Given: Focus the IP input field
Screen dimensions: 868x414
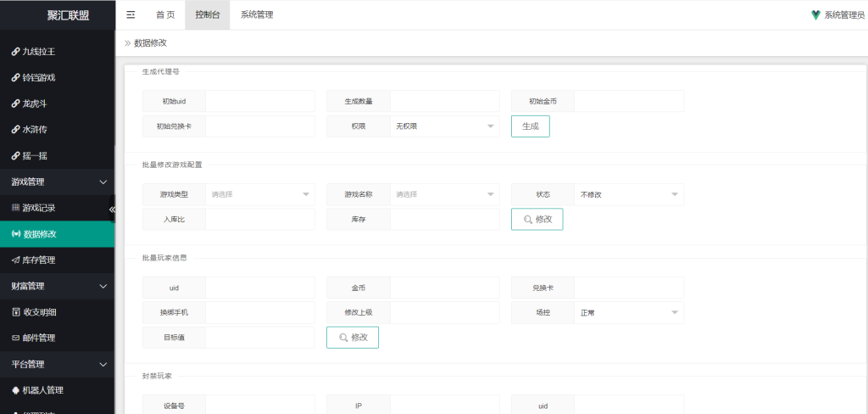Looking at the screenshot, I should point(444,405).
